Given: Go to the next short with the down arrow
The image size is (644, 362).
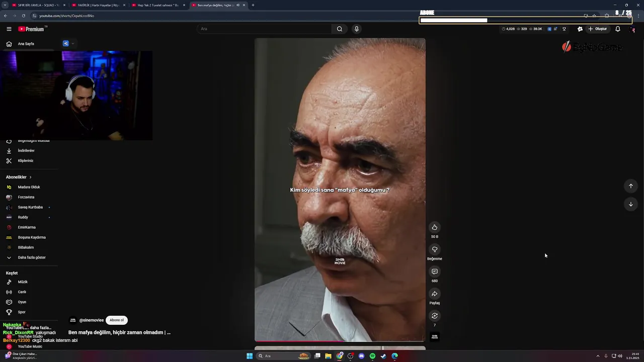Looking at the screenshot, I should click(631, 204).
